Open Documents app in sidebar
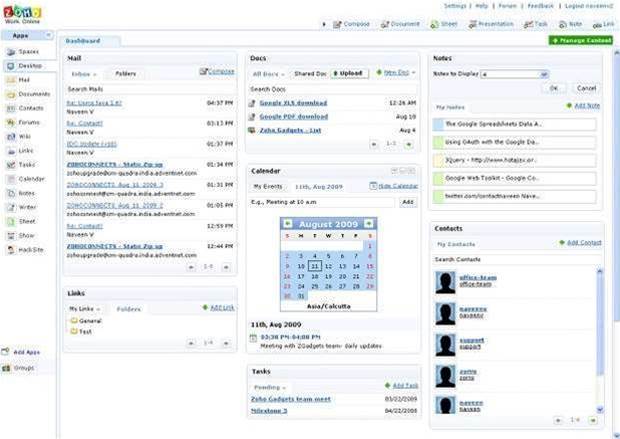Viewport: 620px width, 439px height. click(29, 94)
